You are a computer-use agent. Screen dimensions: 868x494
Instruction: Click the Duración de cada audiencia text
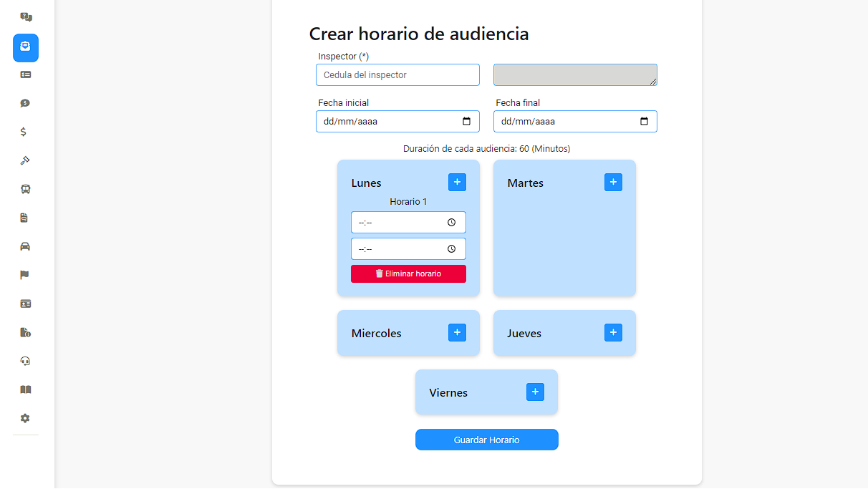pyautogui.click(x=487, y=149)
